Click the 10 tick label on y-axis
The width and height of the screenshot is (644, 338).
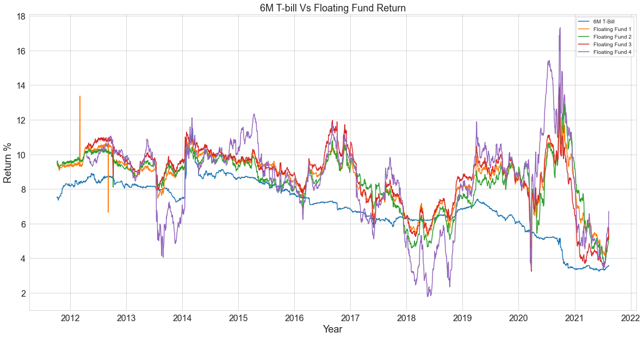21,155
